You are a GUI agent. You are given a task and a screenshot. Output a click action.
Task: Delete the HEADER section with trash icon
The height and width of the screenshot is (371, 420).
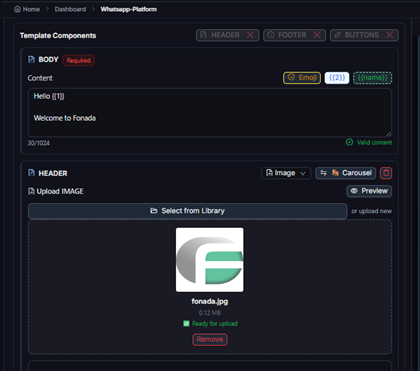pos(386,173)
